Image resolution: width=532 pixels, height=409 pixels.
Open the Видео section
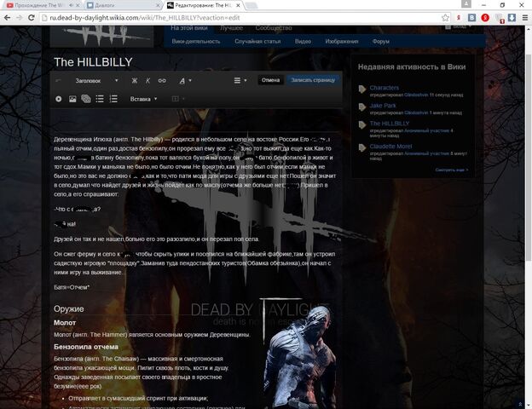pyautogui.click(x=303, y=42)
